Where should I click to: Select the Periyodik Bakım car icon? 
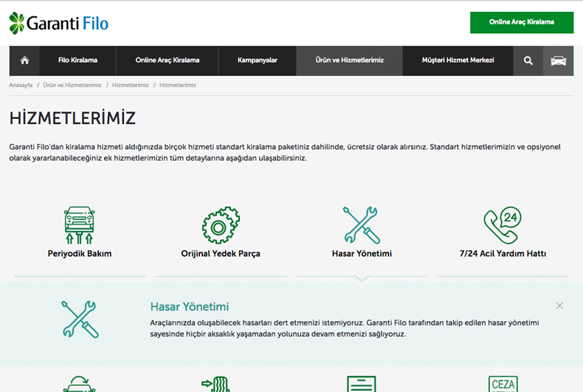tap(80, 225)
